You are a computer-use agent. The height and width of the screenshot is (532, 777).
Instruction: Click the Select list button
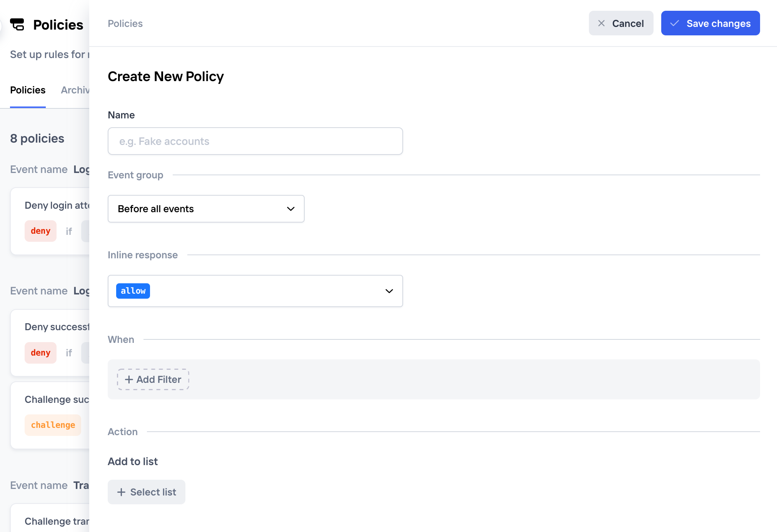click(x=146, y=492)
